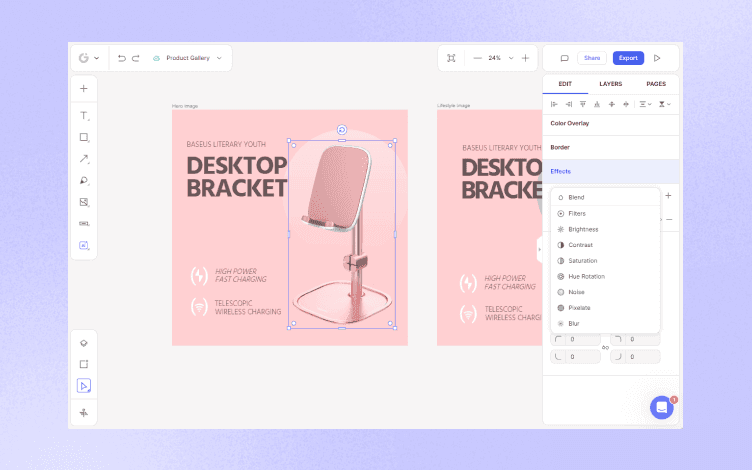Click the Export button
The image size is (752, 470).
pos(628,58)
